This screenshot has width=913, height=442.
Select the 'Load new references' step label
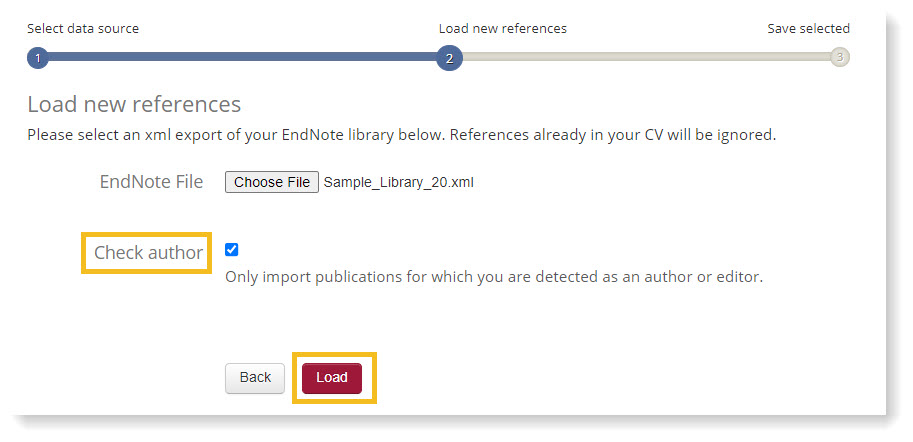click(502, 29)
